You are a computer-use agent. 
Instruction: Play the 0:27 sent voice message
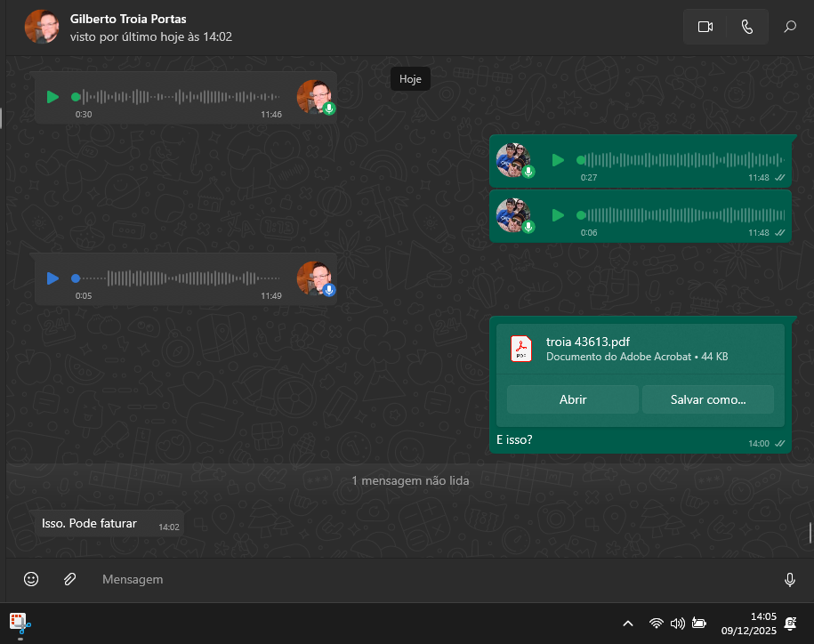pyautogui.click(x=558, y=160)
